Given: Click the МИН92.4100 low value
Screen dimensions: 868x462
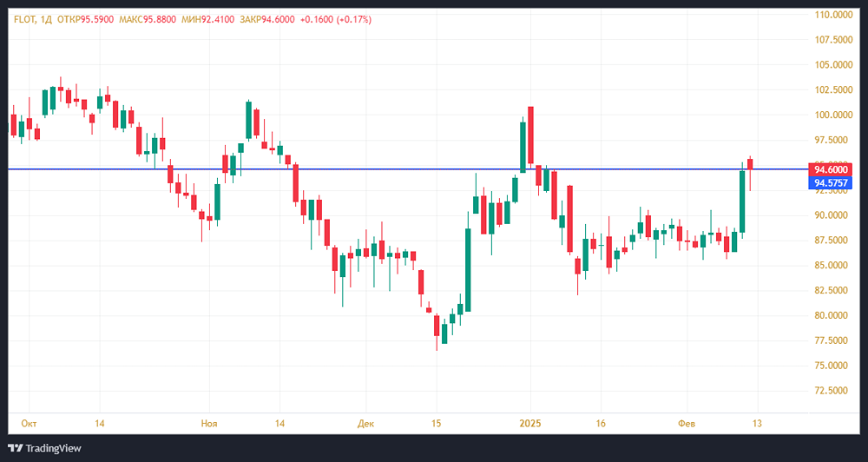Looking at the screenshot, I should (207, 19).
